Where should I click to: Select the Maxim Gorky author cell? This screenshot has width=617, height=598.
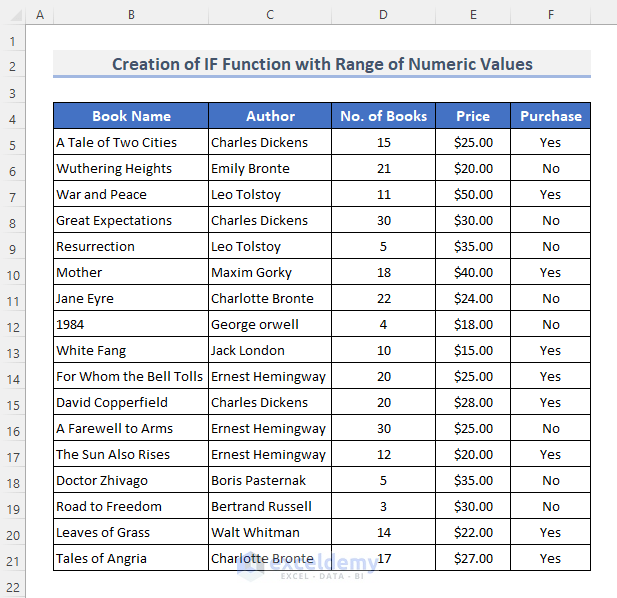coord(270,273)
